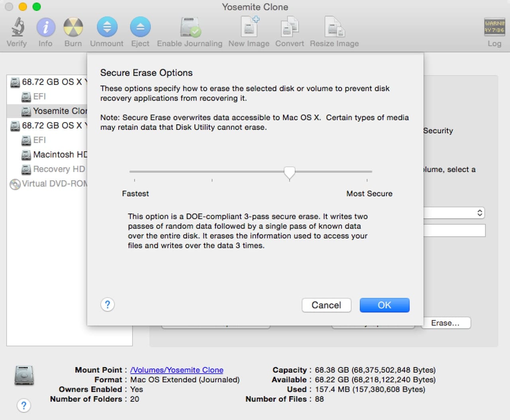
Task: Click the Secure Erase slider handle
Action: tap(289, 173)
